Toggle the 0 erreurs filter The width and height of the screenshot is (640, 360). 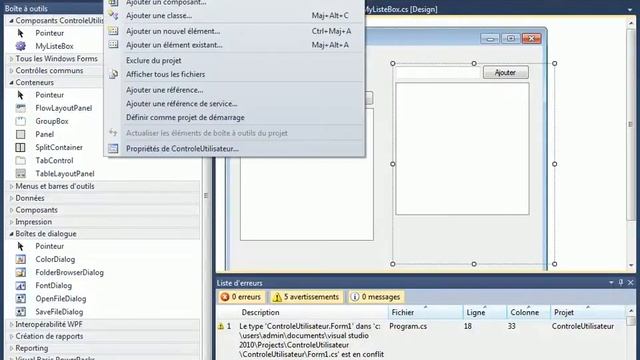click(x=241, y=297)
